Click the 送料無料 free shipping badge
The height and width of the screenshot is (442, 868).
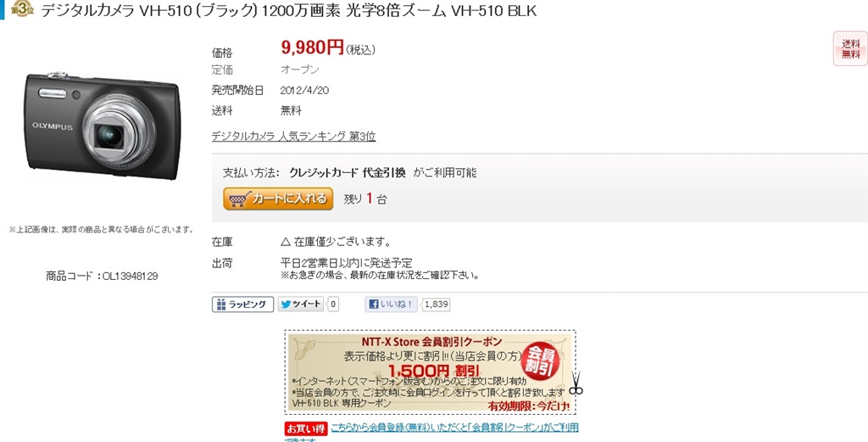(850, 48)
